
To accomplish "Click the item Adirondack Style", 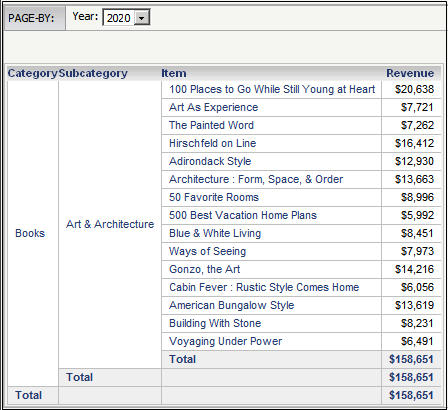I will [210, 161].
